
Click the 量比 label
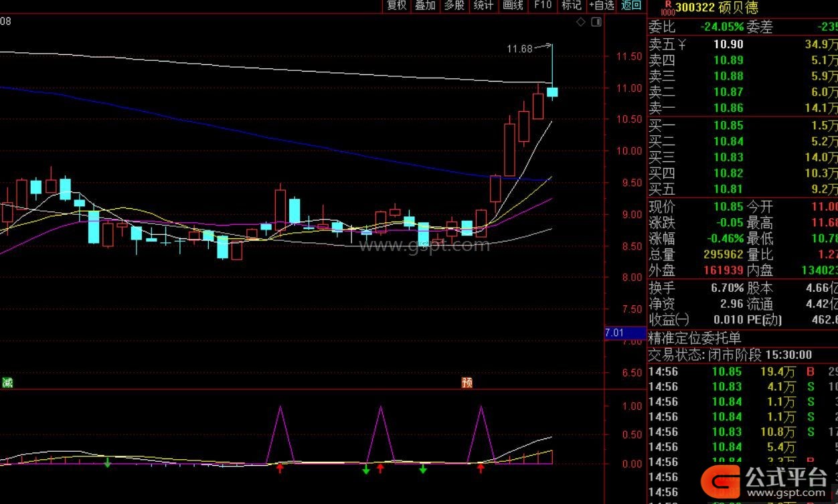pyautogui.click(x=760, y=255)
